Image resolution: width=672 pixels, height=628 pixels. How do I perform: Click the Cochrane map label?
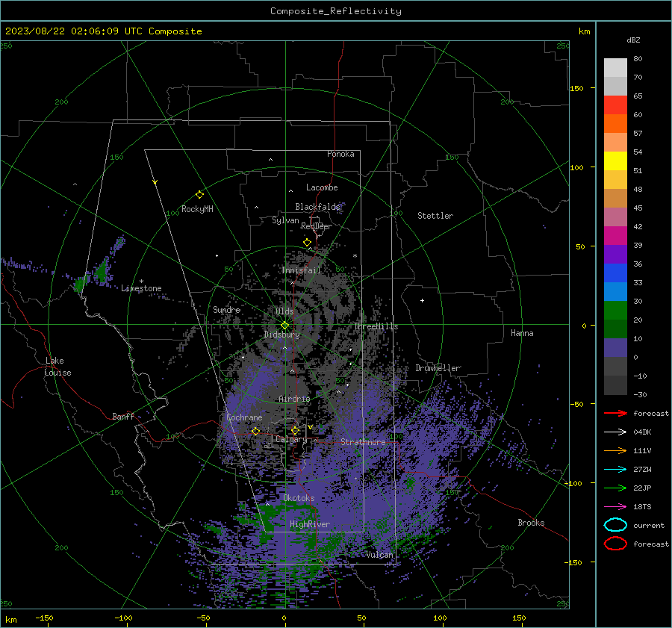click(x=244, y=417)
